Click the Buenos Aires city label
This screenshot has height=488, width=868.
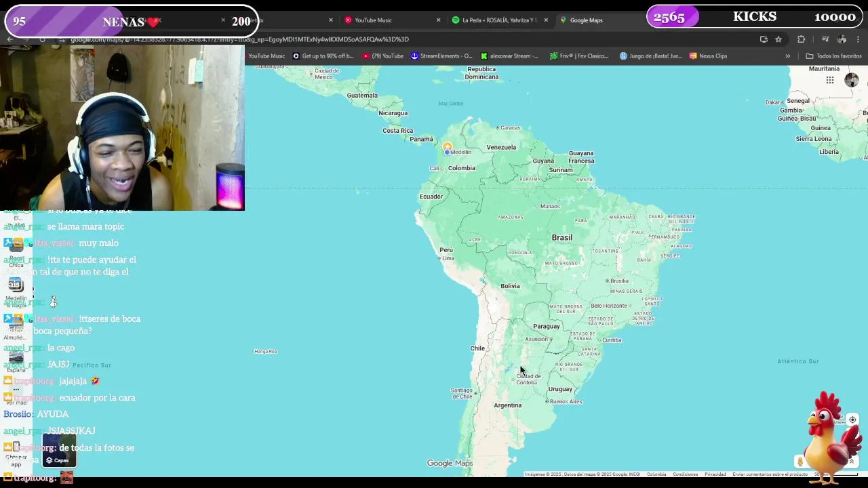coord(566,402)
